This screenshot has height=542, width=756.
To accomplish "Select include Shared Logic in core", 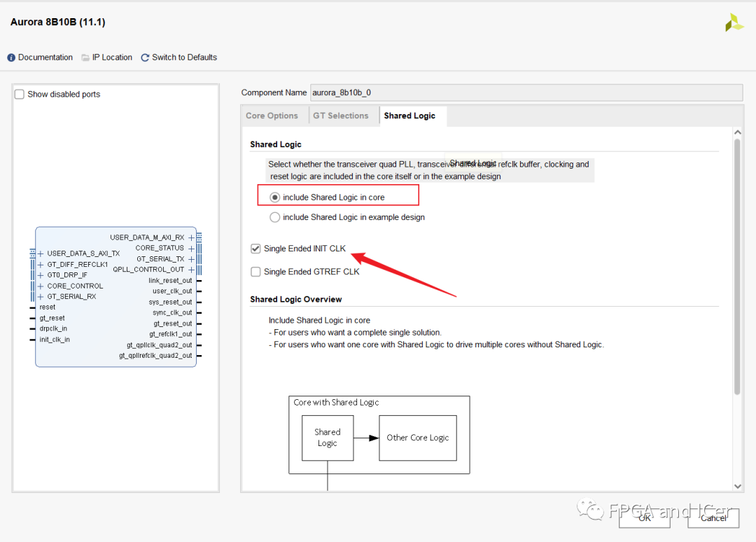I will pyautogui.click(x=275, y=197).
